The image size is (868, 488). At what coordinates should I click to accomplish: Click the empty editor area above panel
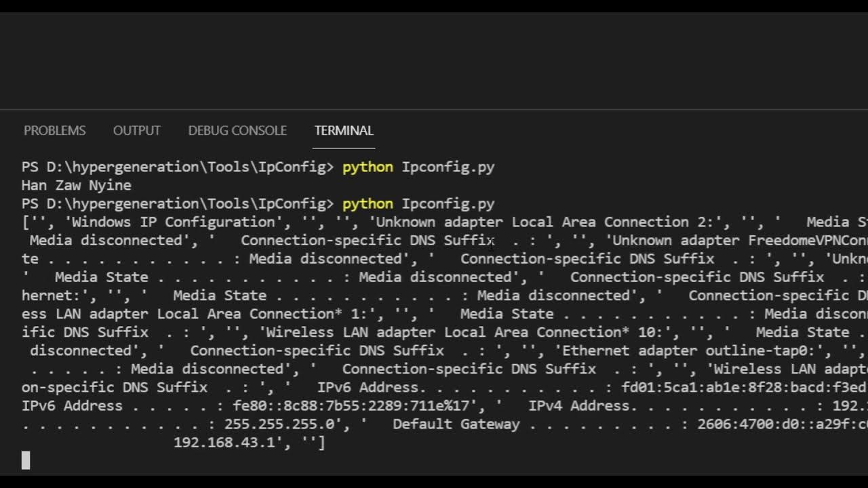point(434,61)
